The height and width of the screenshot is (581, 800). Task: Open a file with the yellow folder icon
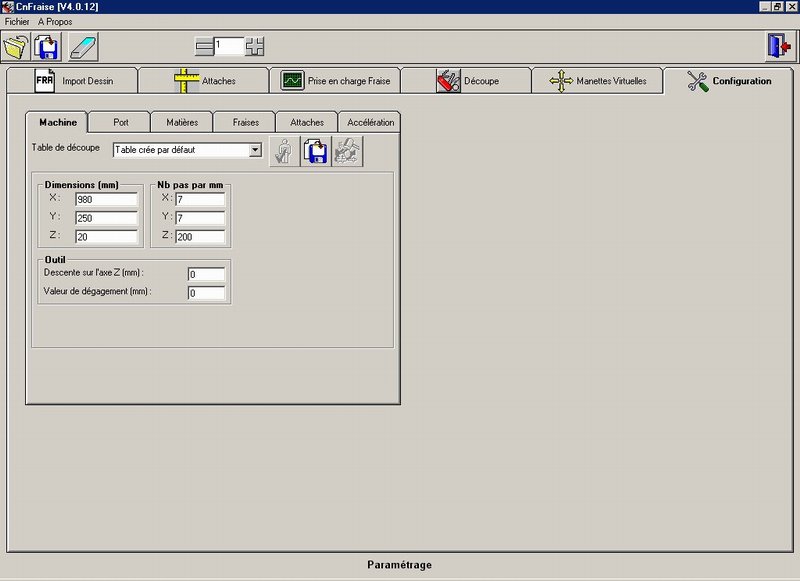pos(16,47)
